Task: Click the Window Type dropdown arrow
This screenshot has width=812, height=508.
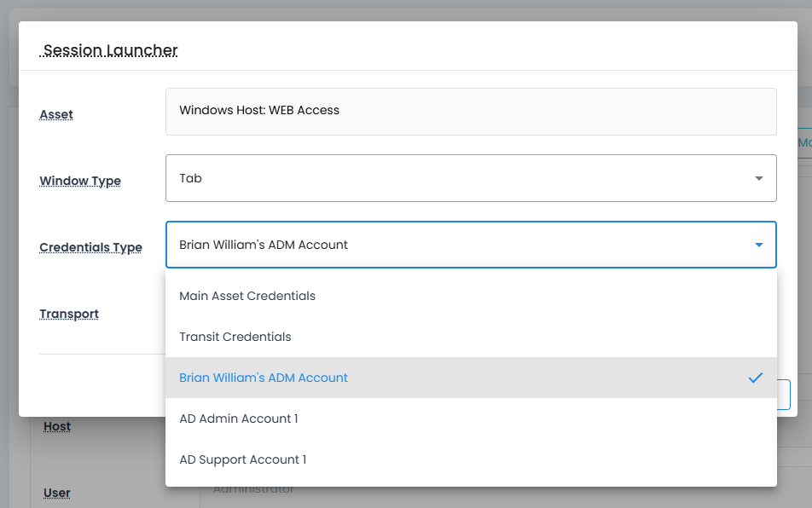Action: 758,178
